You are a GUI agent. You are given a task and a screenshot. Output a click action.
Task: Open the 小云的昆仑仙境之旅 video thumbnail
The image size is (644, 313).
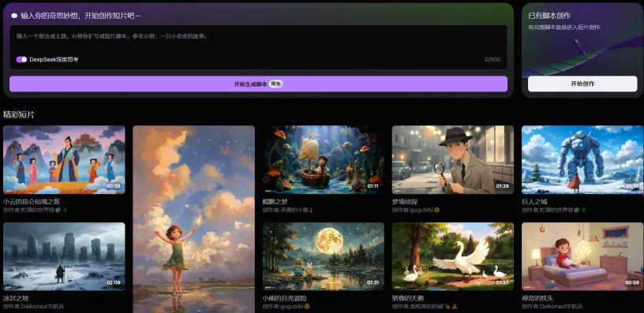tap(64, 159)
